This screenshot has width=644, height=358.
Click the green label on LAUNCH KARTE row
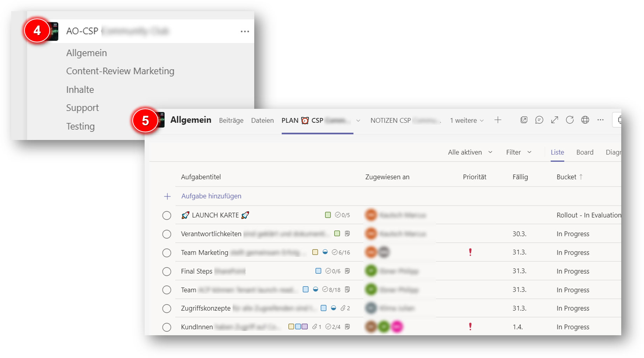(328, 215)
